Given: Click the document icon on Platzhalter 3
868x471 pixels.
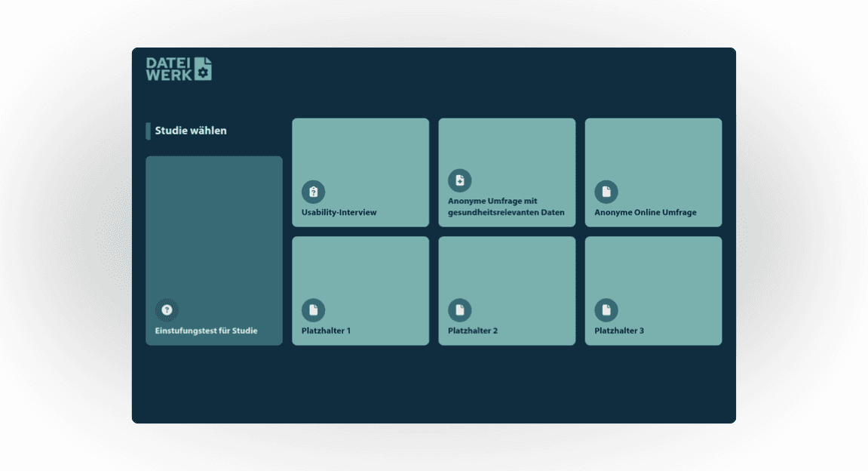Looking at the screenshot, I should [606, 309].
